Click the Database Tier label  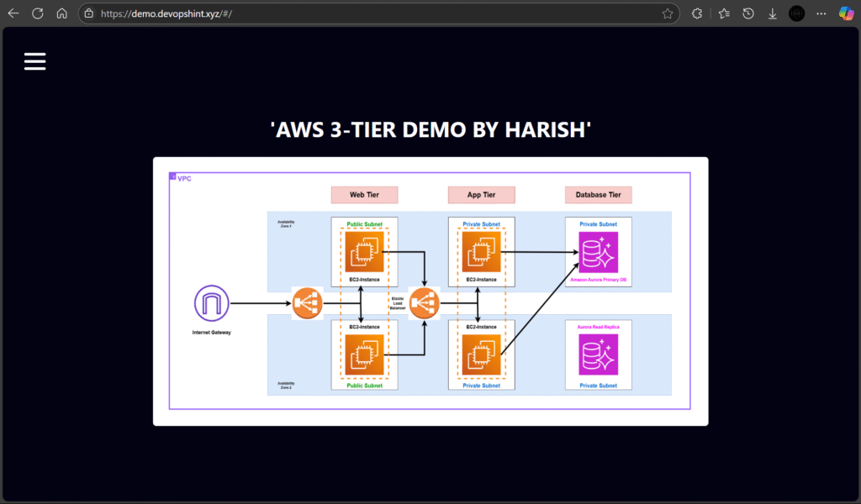(598, 194)
